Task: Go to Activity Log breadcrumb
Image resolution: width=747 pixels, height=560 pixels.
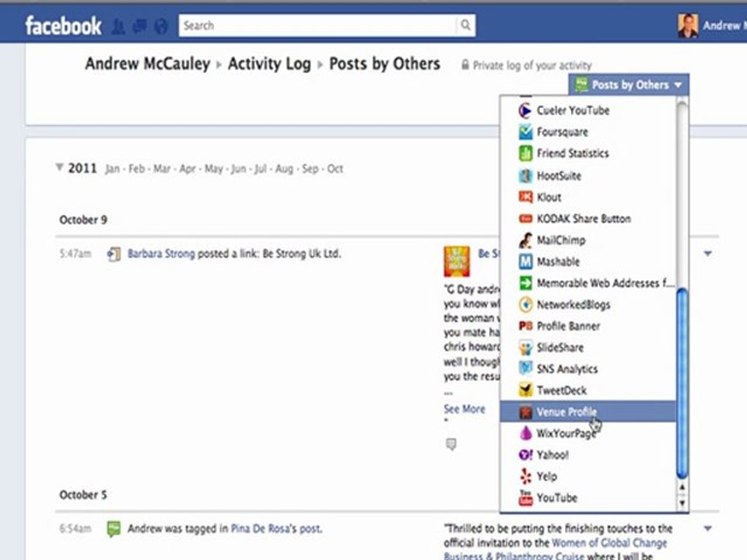Action: [269, 64]
